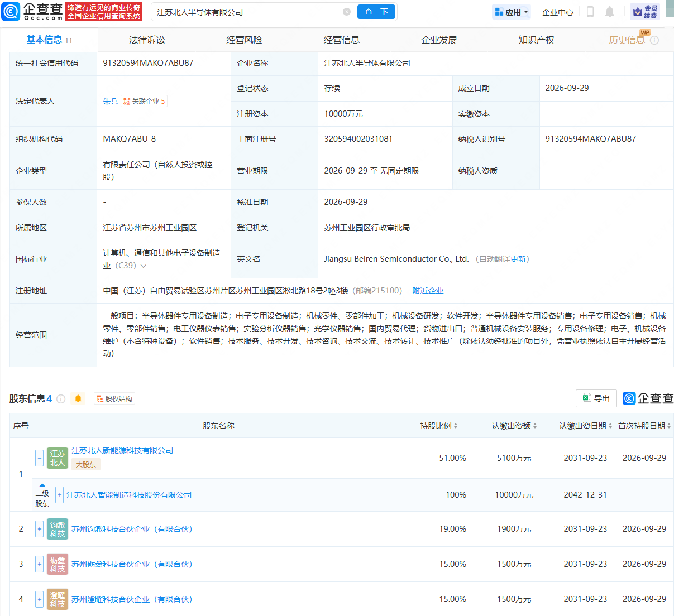Switch to 知识产权 tab
The width and height of the screenshot is (674, 616).
[536, 40]
